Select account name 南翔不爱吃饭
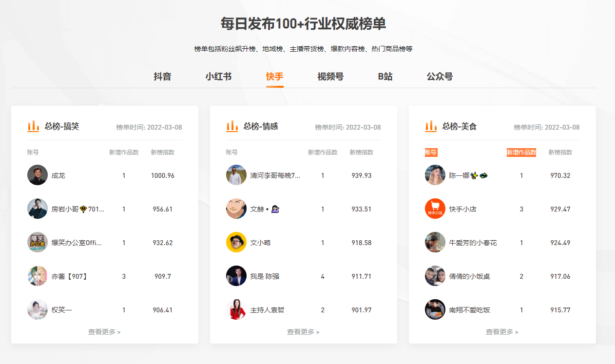 tap(469, 310)
